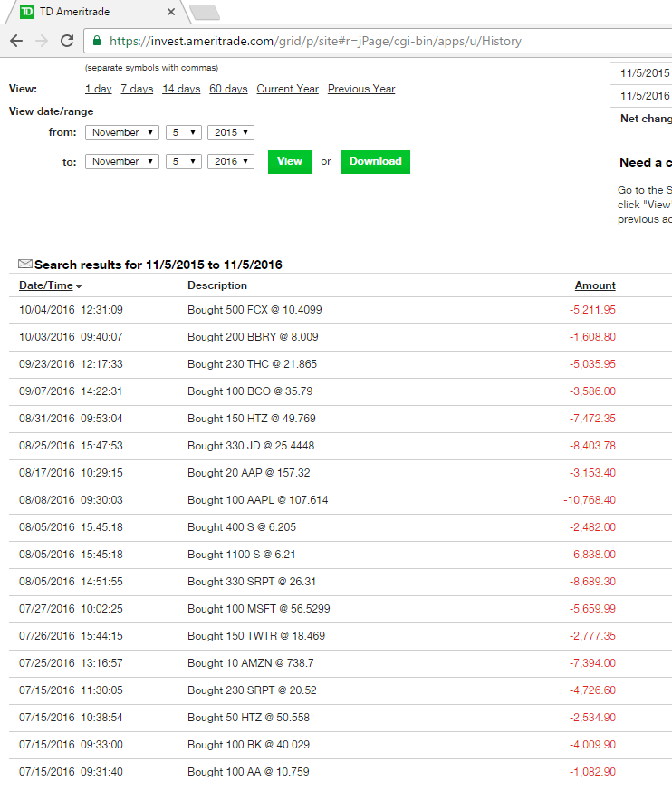The image size is (672, 791).
Task: Click the 'Bought 230 SRPT @ 20.52' description
Action: click(x=252, y=691)
